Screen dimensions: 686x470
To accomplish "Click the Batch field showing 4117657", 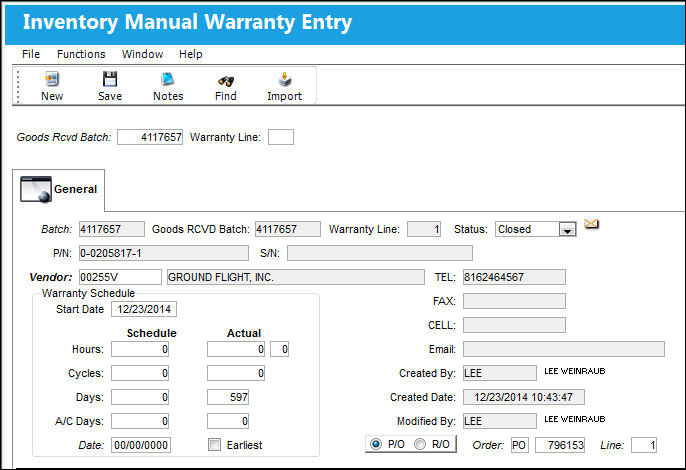I will 112,229.
